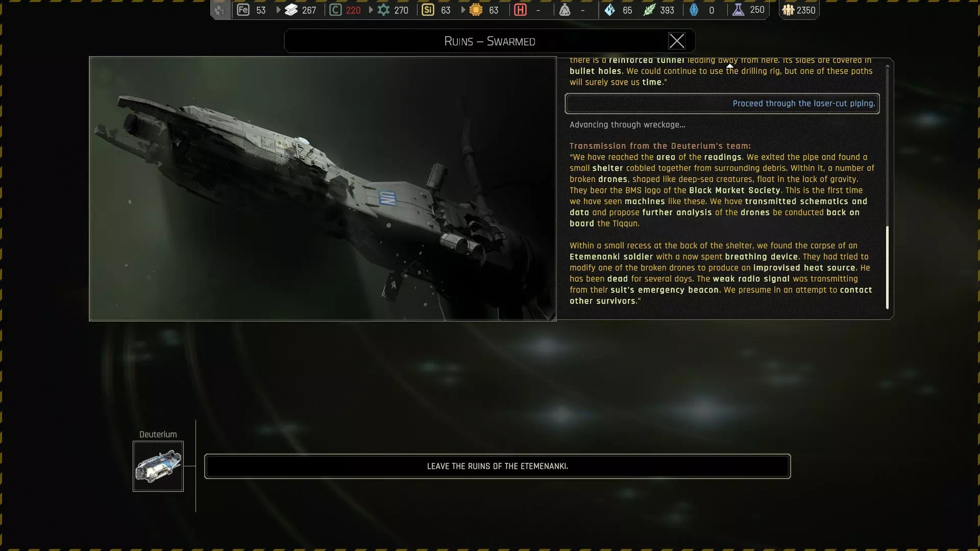Click the metal alloy plates icon
This screenshot has height=551, width=980.
[291, 10]
